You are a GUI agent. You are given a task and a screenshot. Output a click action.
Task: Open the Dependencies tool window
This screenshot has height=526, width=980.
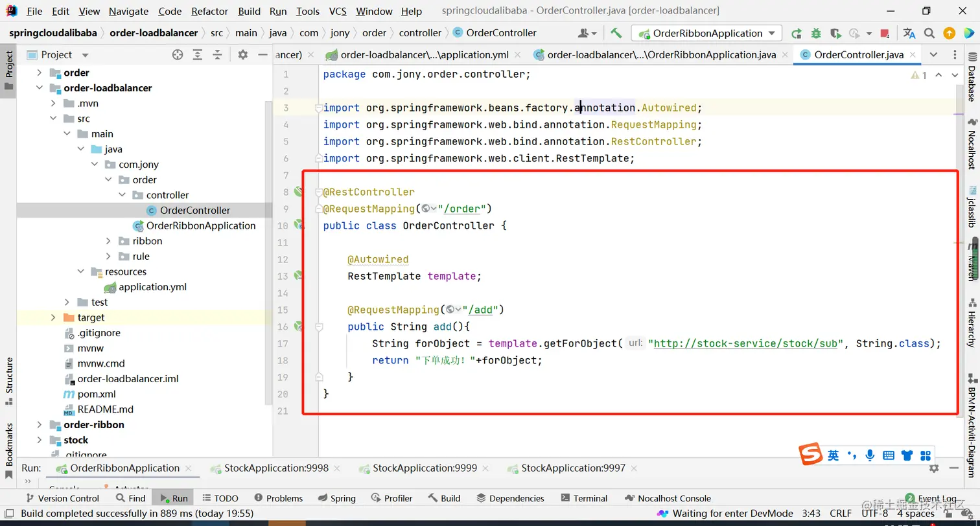tap(510, 498)
